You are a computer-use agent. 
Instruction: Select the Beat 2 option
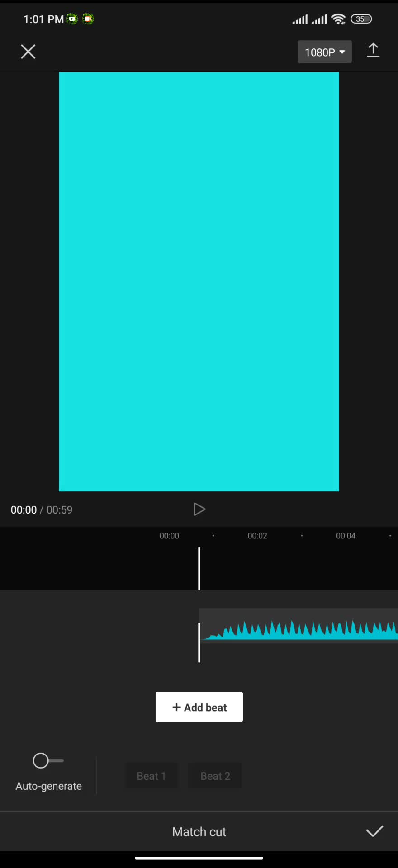215,776
